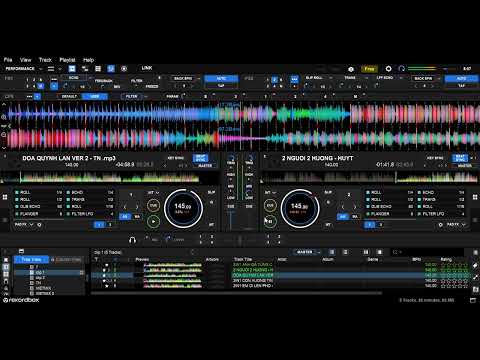This screenshot has width=480, height=360.
Task: Open the File menu
Action: click(8, 60)
